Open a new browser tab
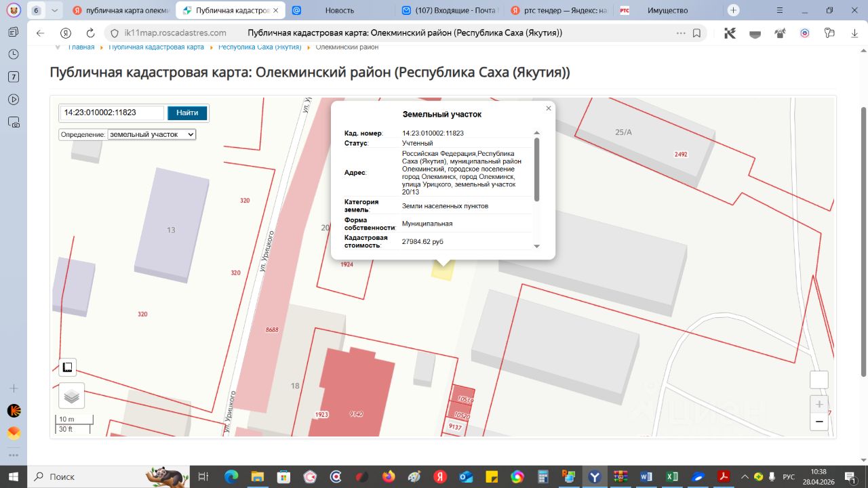The height and width of the screenshot is (488, 868). click(x=733, y=10)
